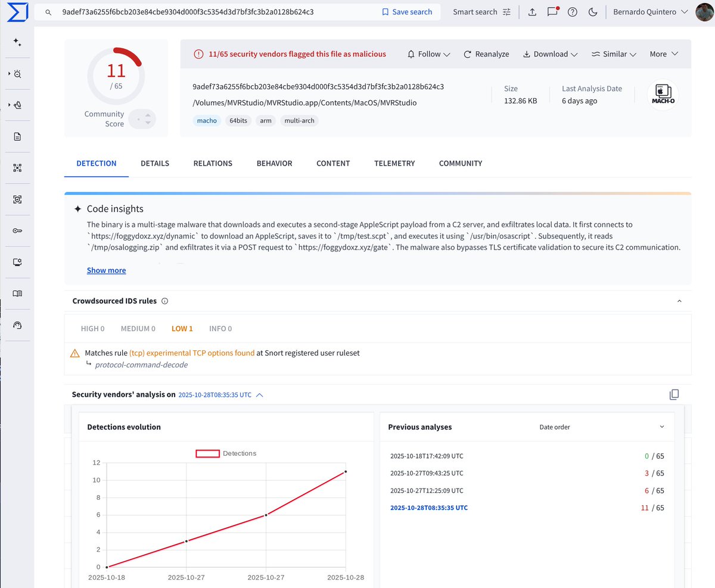This screenshot has height=588, width=715.
Task: Switch to the DETAILS tab
Action: click(x=155, y=163)
